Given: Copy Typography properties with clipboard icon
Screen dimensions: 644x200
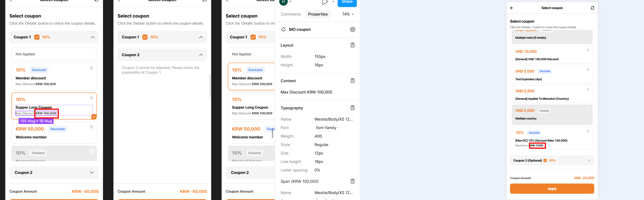Looking at the screenshot, I should pyautogui.click(x=353, y=108).
